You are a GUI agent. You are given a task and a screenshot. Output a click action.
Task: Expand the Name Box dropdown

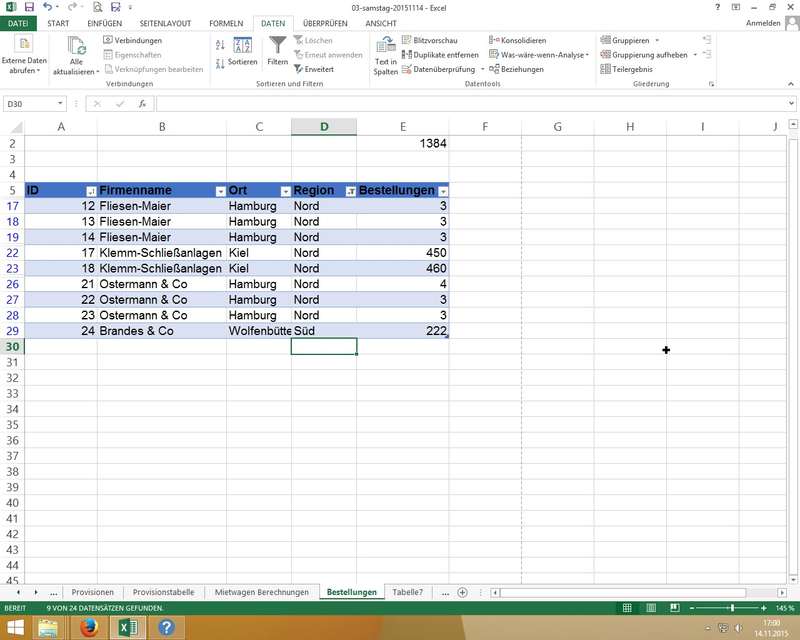pos(60,104)
